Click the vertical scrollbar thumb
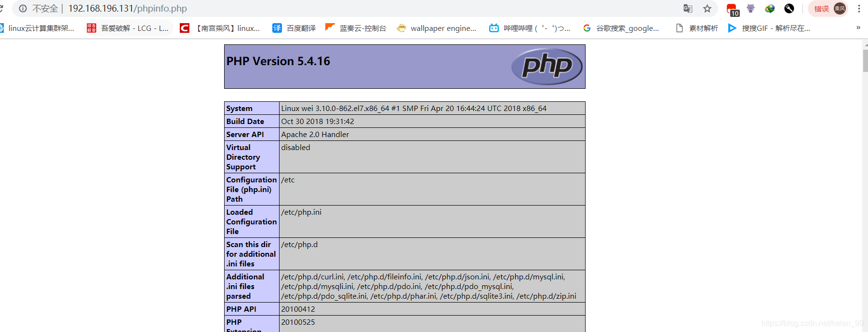 (x=865, y=60)
